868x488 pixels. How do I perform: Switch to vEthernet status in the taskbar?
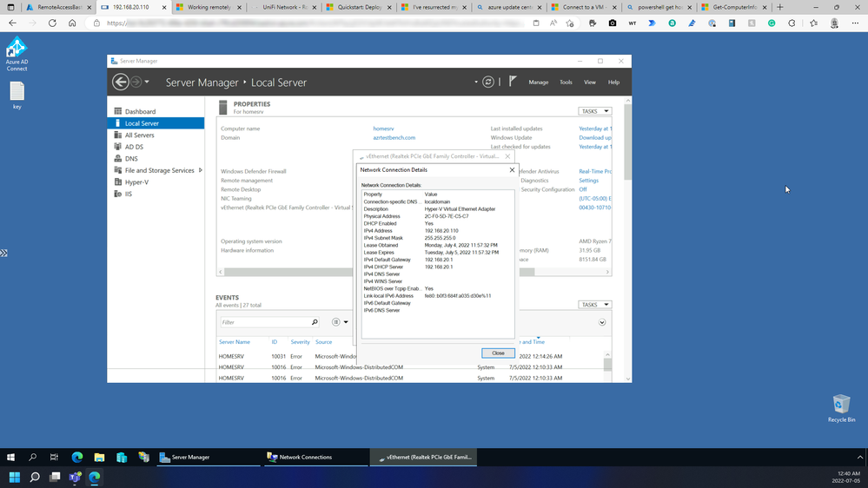point(424,457)
